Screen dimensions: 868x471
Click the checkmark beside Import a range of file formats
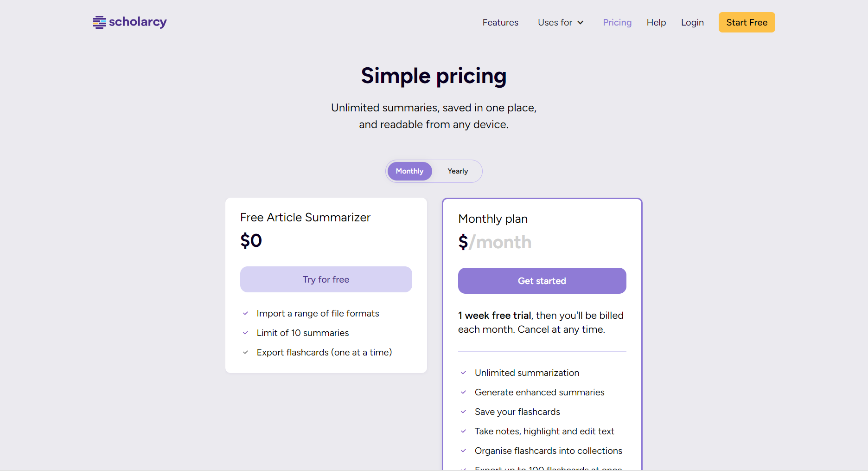[246, 314]
